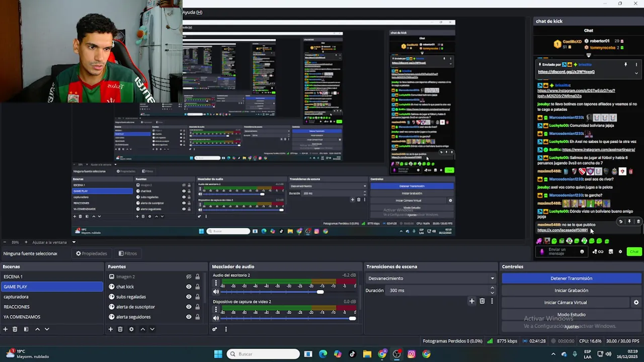Open pinned discord.gg invite link
Image resolution: width=644 pixels, height=362 pixels.
pos(566,72)
